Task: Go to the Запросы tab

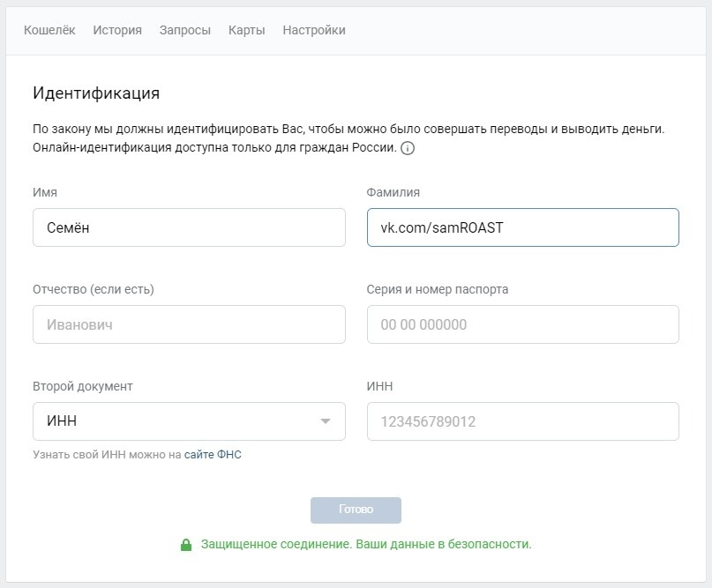Action: pos(184,30)
